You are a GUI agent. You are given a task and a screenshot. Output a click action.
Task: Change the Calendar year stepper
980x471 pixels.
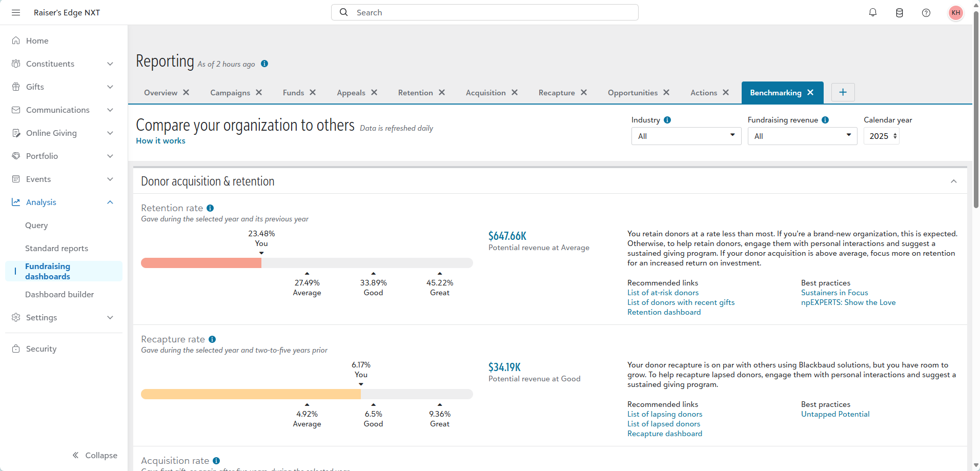895,136
